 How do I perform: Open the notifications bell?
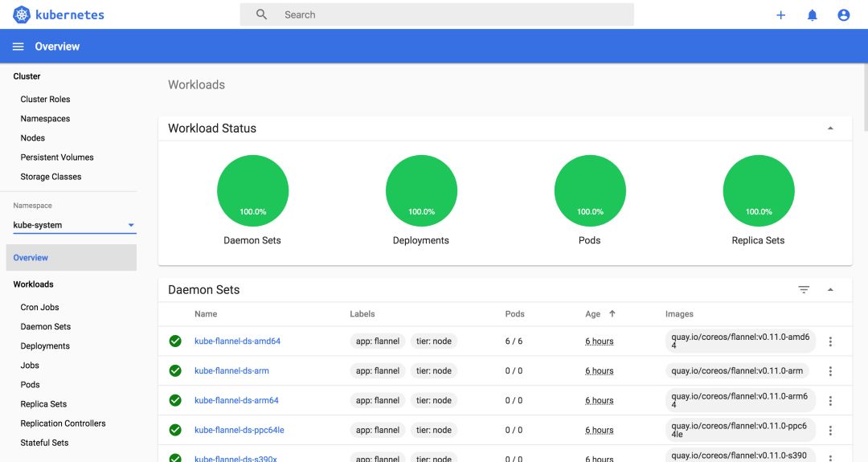pos(812,15)
